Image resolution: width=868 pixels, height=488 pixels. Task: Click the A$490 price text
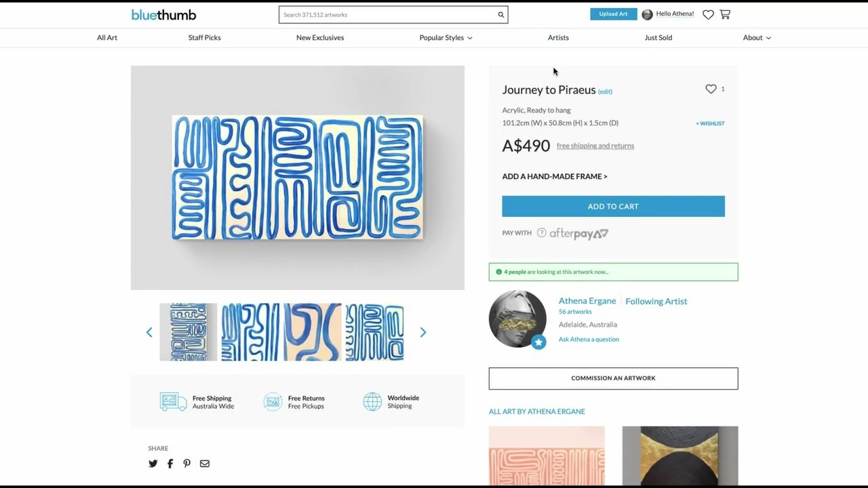526,146
